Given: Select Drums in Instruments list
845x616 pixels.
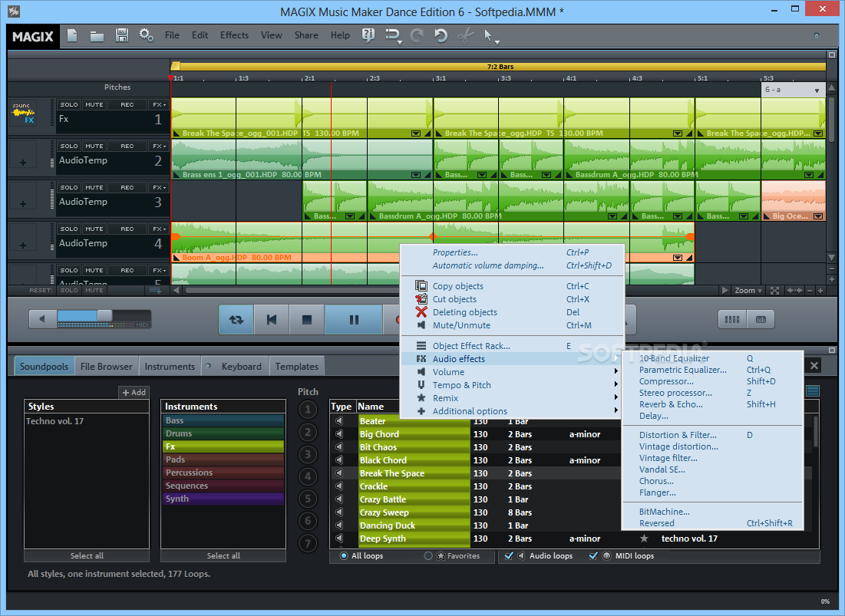Looking at the screenshot, I should point(223,433).
